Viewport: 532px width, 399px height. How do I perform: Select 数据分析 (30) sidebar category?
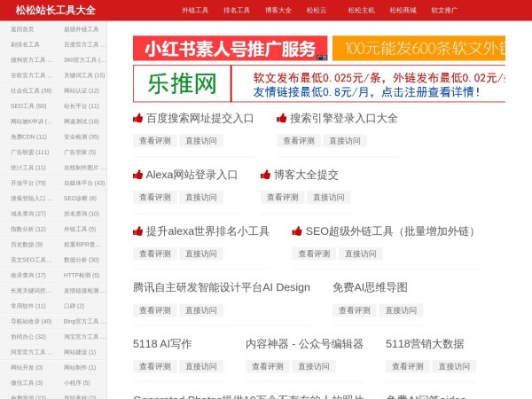click(x=82, y=260)
